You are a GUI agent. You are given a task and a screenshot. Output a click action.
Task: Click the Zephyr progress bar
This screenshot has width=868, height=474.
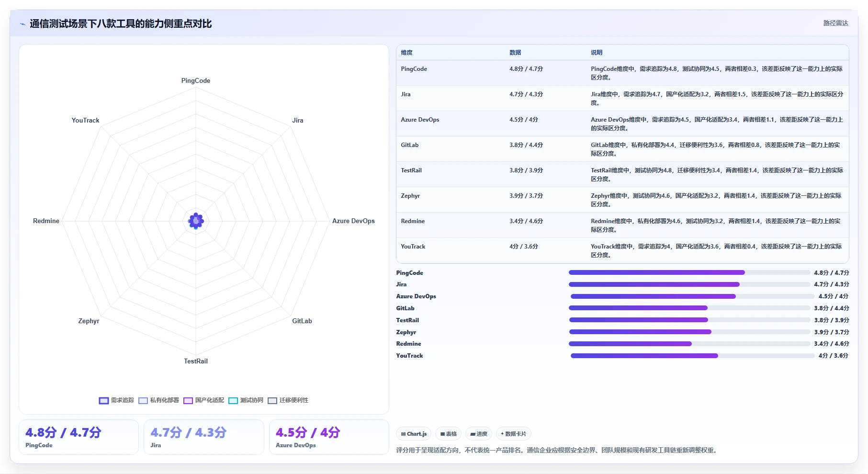689,332
